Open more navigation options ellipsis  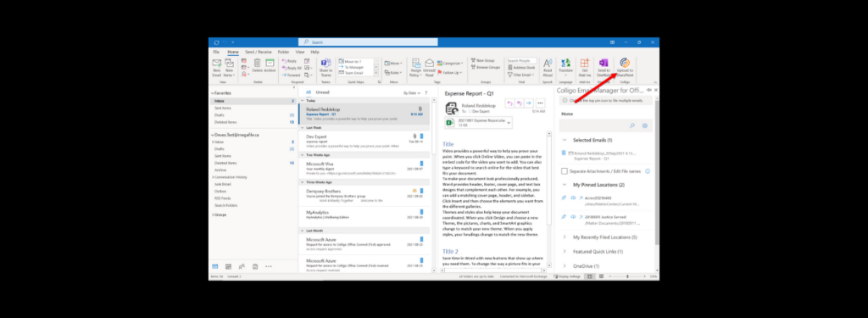click(x=269, y=266)
